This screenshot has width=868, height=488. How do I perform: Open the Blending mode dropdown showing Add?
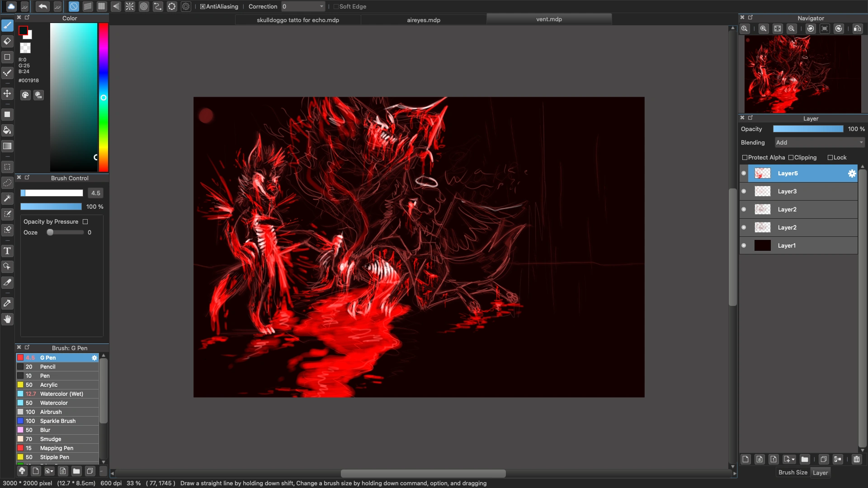[819, 142]
